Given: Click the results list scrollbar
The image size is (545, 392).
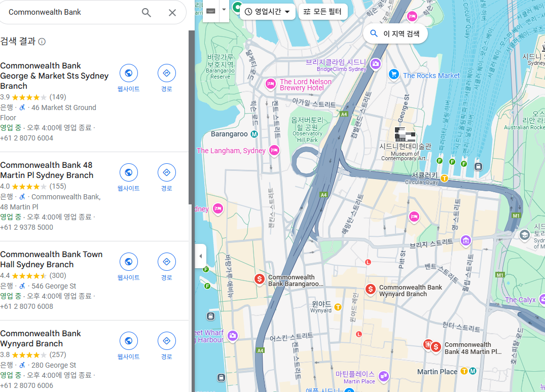Looking at the screenshot, I should 192,118.
